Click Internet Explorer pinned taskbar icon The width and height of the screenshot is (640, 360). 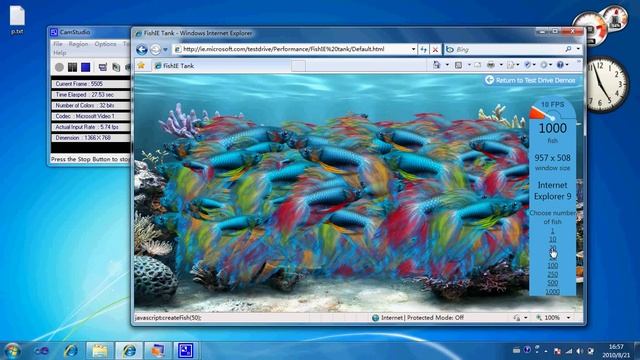pos(71,351)
